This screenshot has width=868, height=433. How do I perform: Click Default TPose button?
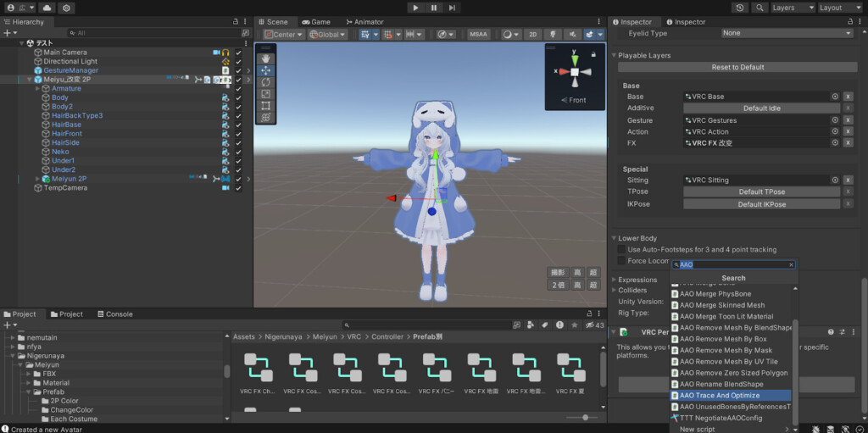[762, 192]
